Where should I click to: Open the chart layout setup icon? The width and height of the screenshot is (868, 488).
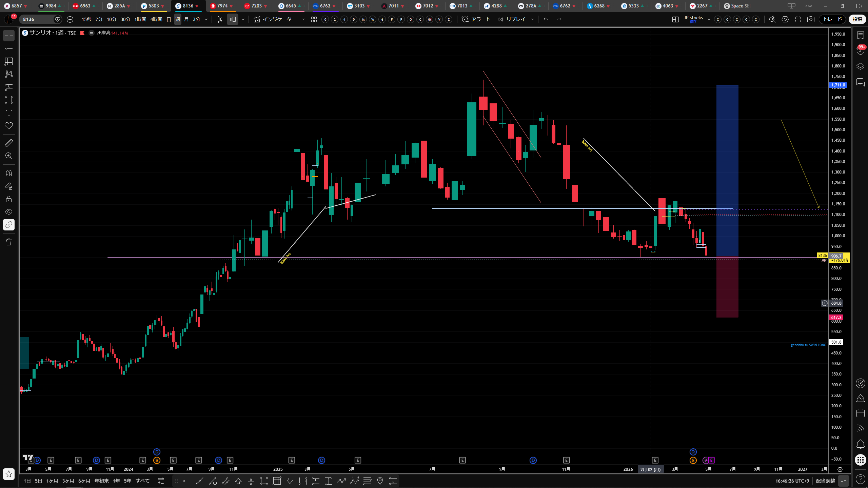click(675, 19)
